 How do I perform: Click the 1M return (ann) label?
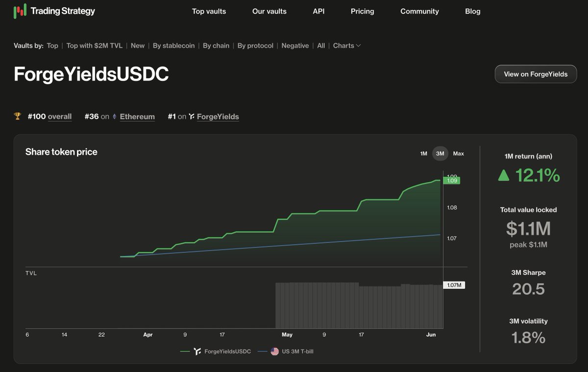click(528, 157)
